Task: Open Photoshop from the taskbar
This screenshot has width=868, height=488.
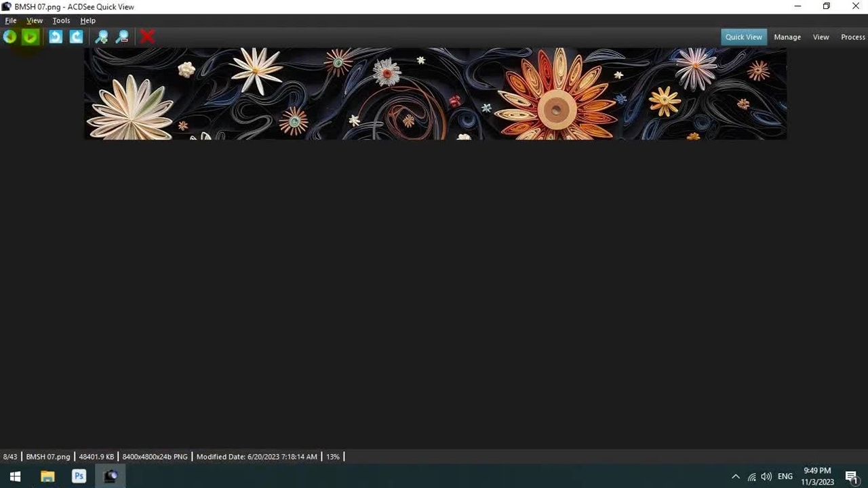Action: pyautogui.click(x=79, y=476)
